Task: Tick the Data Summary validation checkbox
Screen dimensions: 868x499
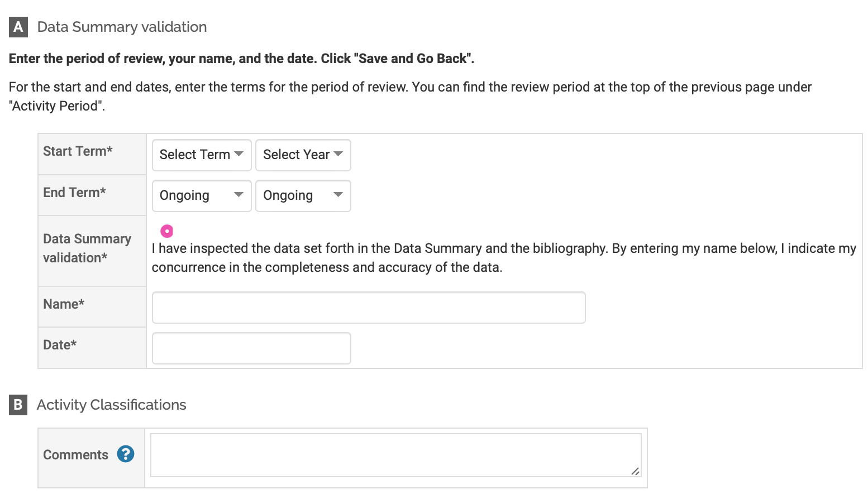Action: coord(166,231)
